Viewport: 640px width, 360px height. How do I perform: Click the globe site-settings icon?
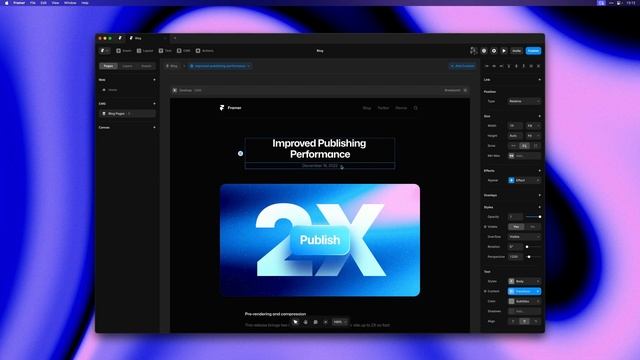tap(484, 51)
